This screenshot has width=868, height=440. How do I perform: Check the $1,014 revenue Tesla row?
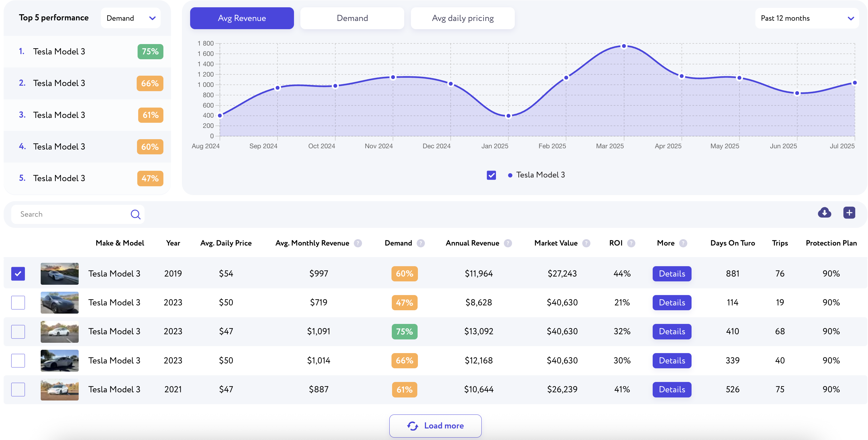[18, 360]
